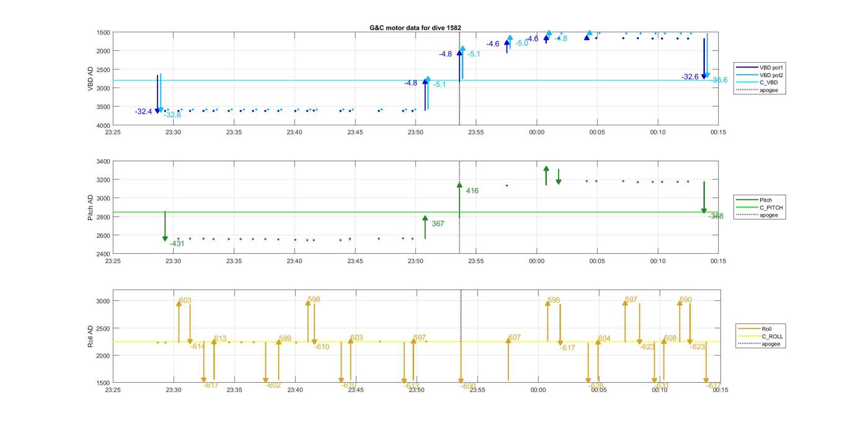The height and width of the screenshot is (430, 868).
Task: Click the '598' roll data label
Action: [x=314, y=300]
